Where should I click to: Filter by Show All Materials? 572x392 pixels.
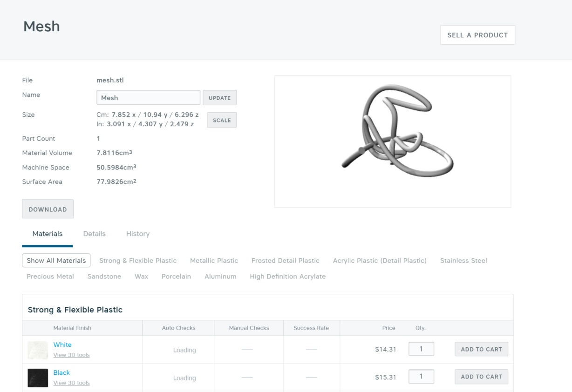click(56, 261)
